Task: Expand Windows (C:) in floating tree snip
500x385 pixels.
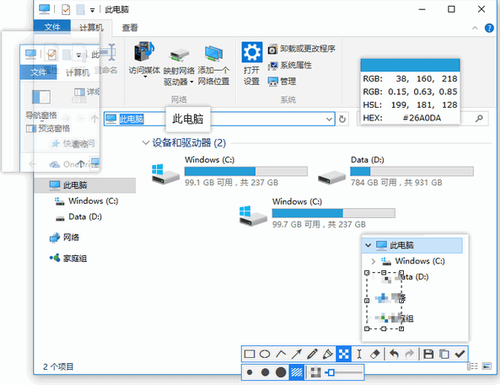Action: point(373,261)
